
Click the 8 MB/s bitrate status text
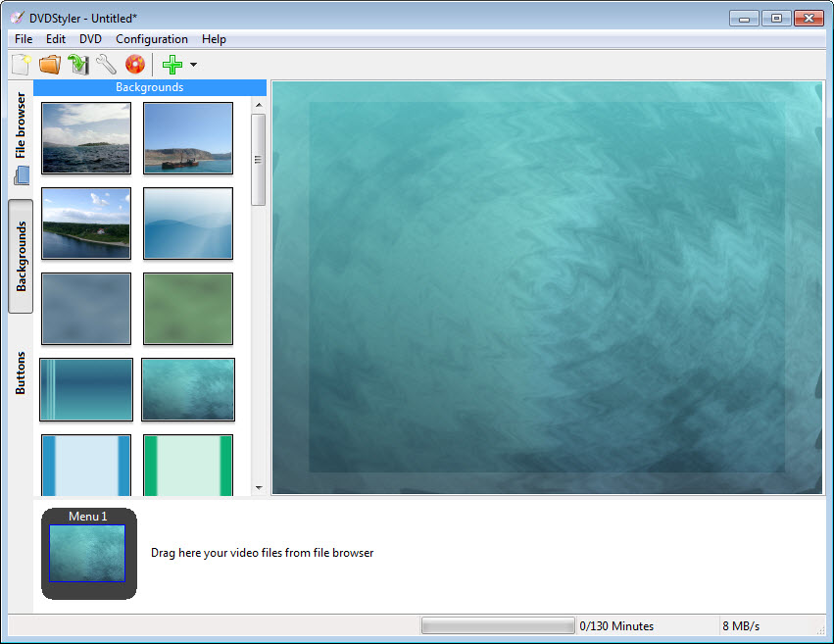(x=741, y=626)
